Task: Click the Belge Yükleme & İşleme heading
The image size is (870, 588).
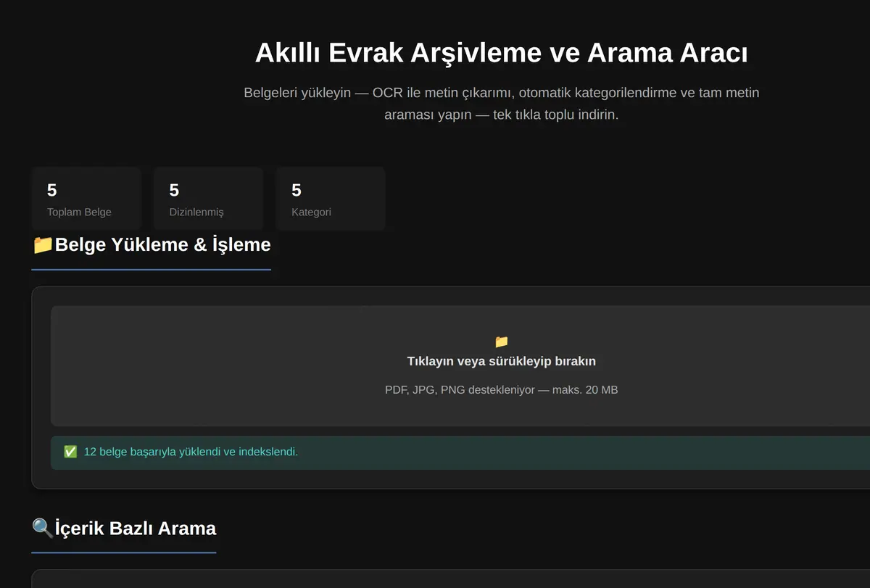Action: pyautogui.click(x=152, y=245)
